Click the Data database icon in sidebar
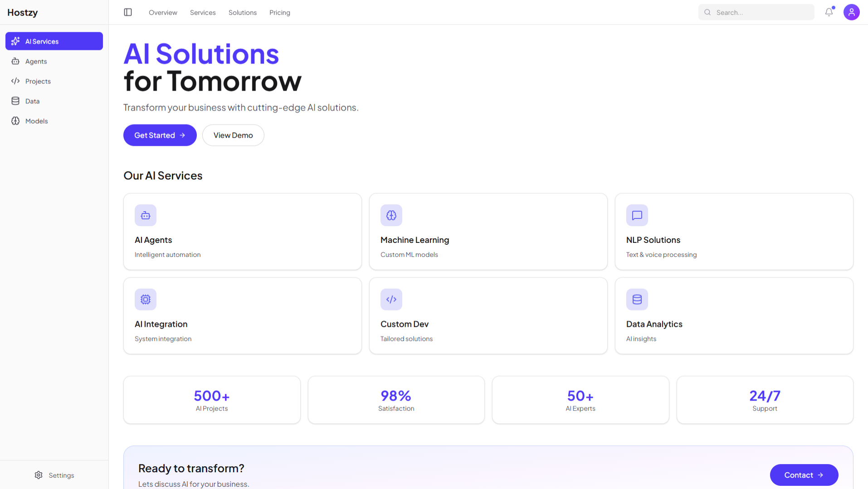The height and width of the screenshot is (489, 868). 15,101
